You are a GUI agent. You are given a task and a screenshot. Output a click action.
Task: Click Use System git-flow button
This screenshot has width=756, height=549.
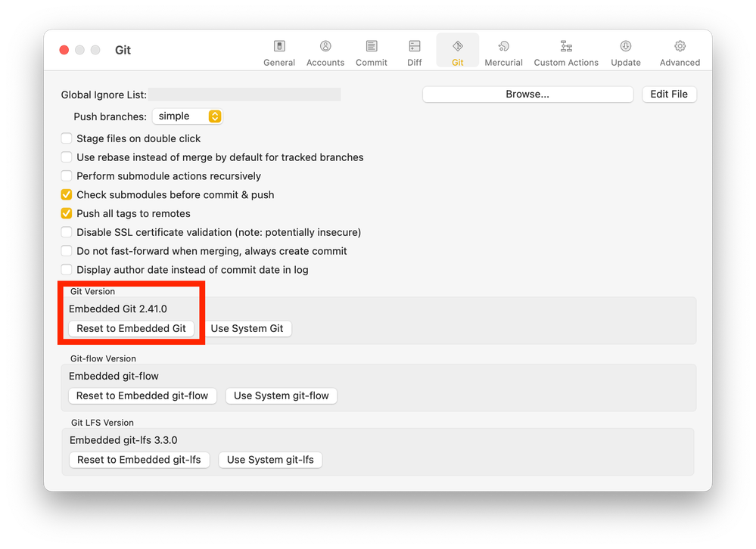click(x=281, y=395)
